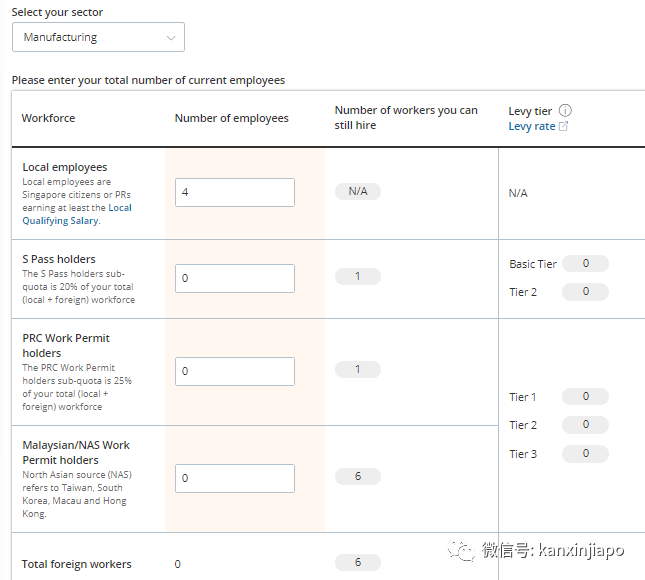Click the Work Permit Tier 3 value

click(x=585, y=454)
